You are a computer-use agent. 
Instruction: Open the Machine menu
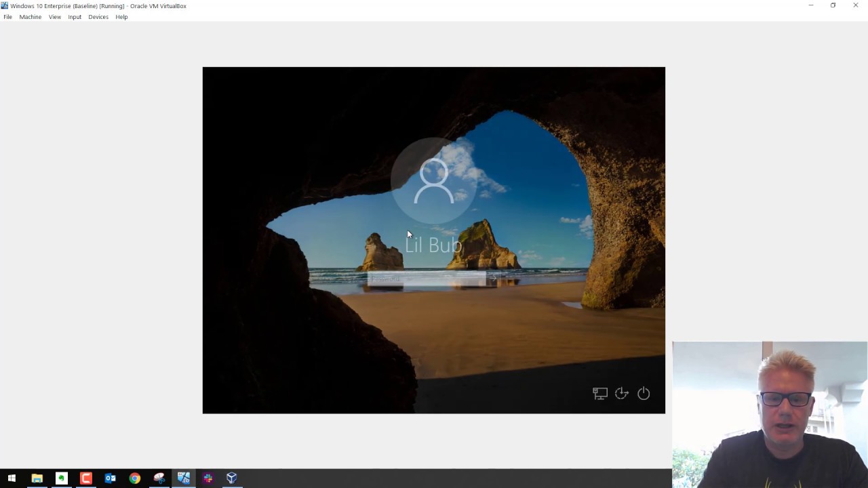coord(30,17)
